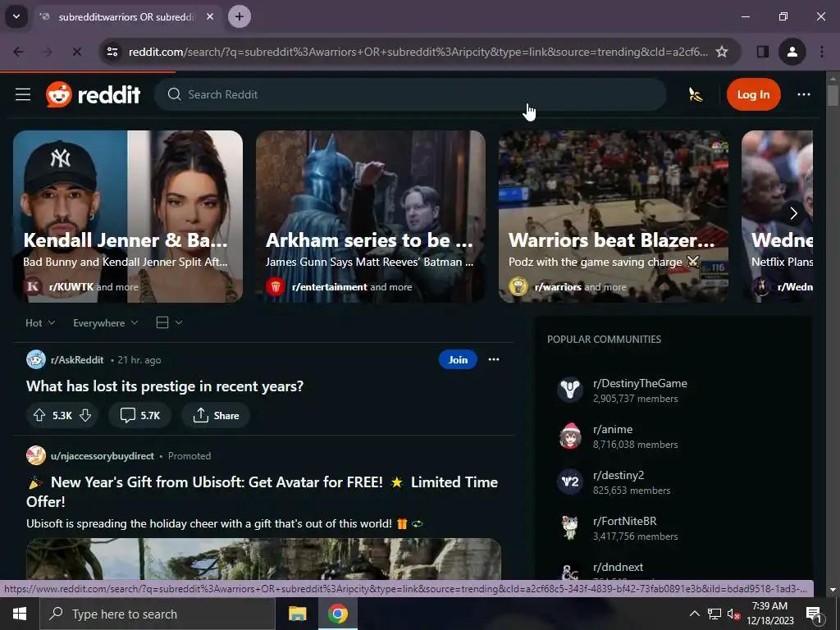Click the njaccessorybuydirect promoted avatar
Screen dimensions: 840x630
(36, 455)
